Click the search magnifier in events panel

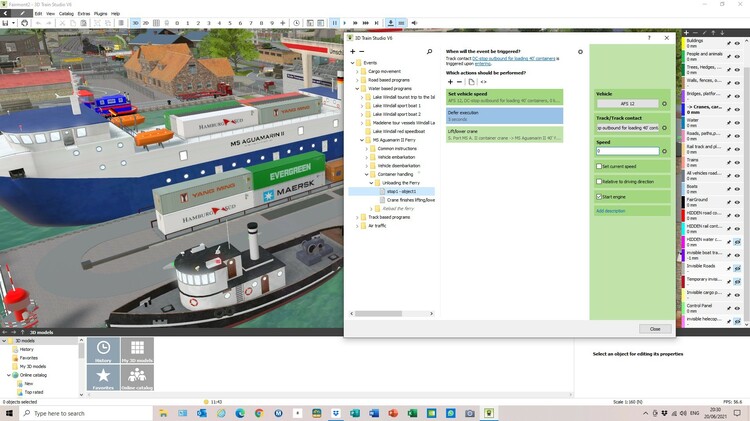pyautogui.click(x=429, y=51)
